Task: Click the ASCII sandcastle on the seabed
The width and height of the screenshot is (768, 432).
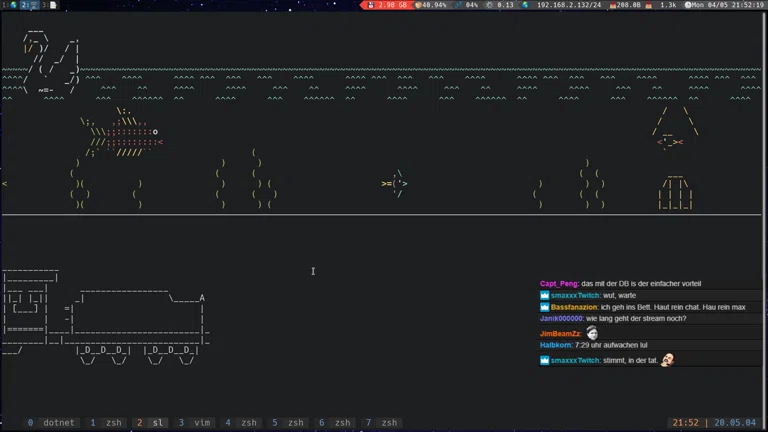Action: click(x=675, y=192)
